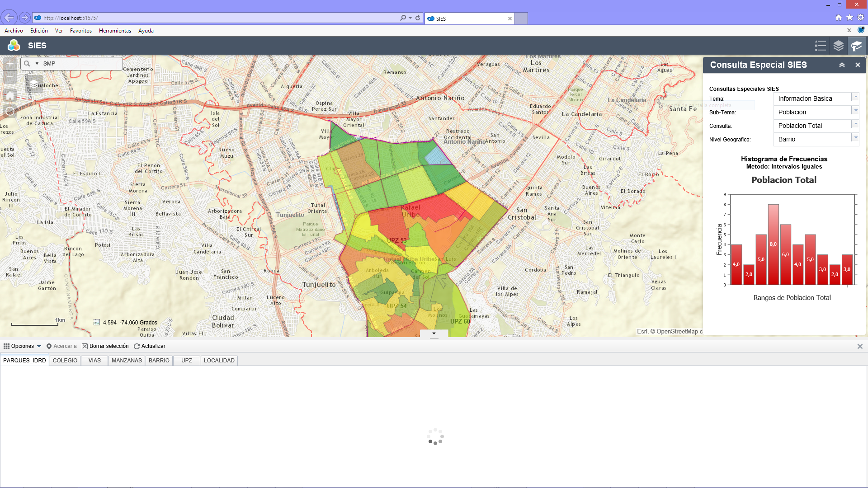Open the Archivo menu
The width and height of the screenshot is (868, 488).
(x=14, y=31)
